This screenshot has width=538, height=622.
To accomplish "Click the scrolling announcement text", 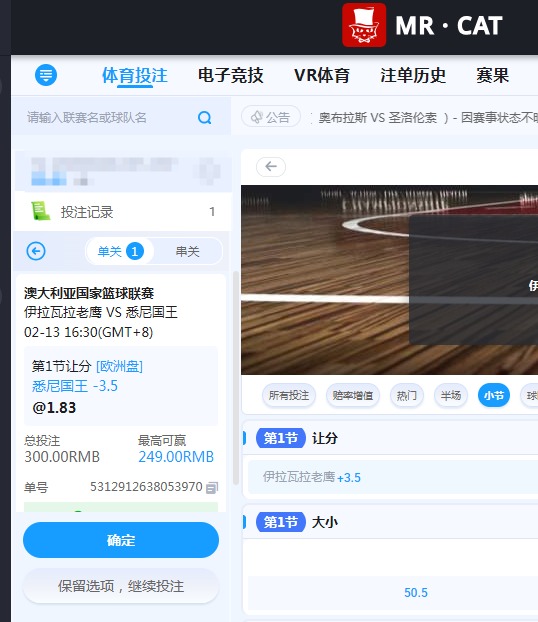I will [424, 117].
